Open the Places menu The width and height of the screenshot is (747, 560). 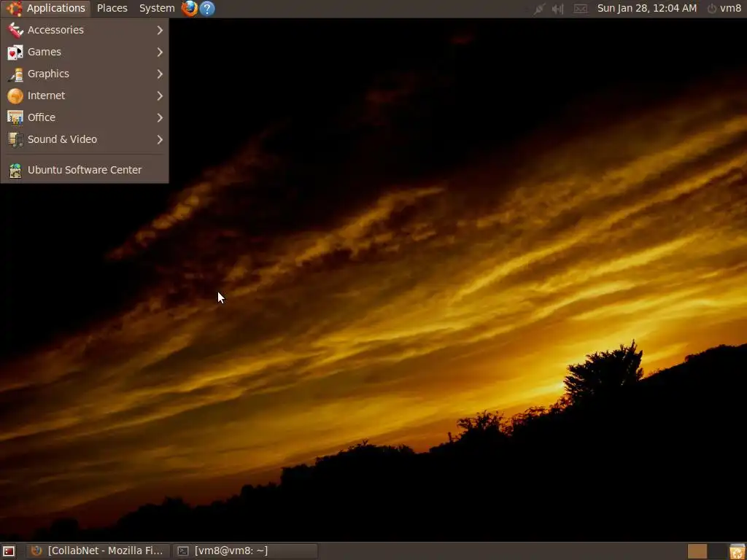pyautogui.click(x=112, y=8)
